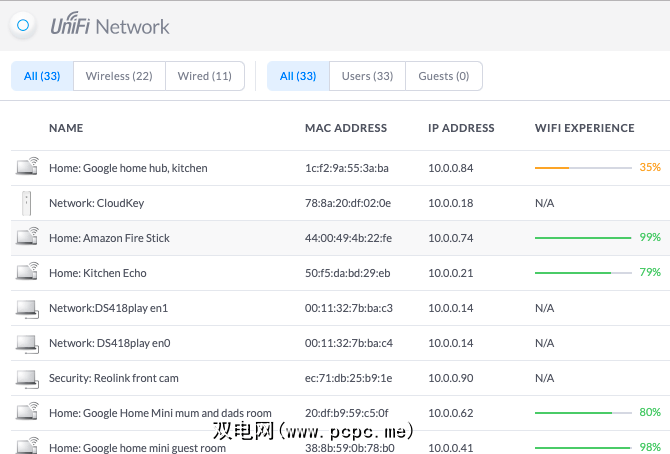Open client Network: CloudKey
Image resolution: width=670 pixels, height=454 pixels.
coord(97,203)
